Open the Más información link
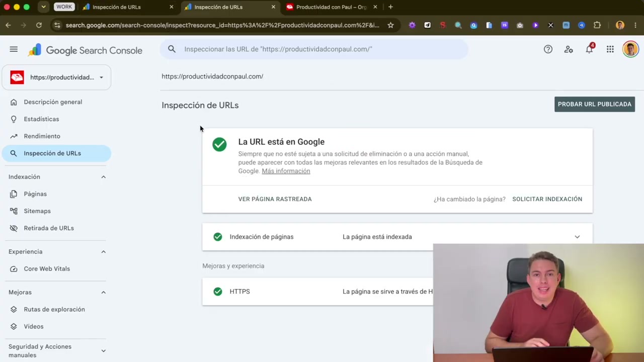Viewport: 644px width, 362px height. coord(286,171)
